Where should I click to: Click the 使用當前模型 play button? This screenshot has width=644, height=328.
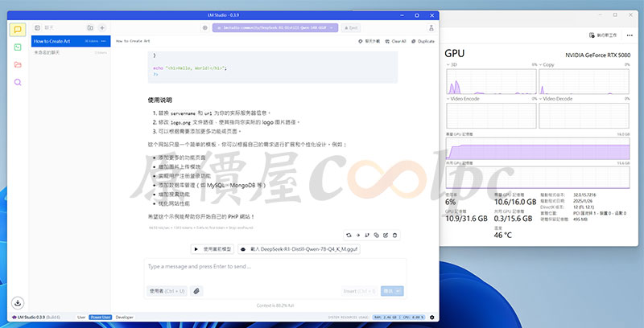click(213, 249)
